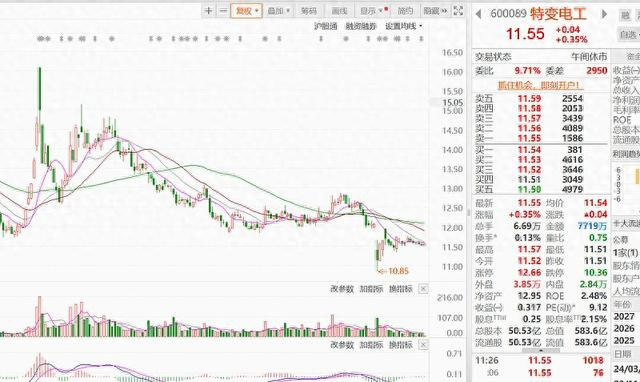
Task: Expand the 设置均线 dropdown
Action: (404, 26)
